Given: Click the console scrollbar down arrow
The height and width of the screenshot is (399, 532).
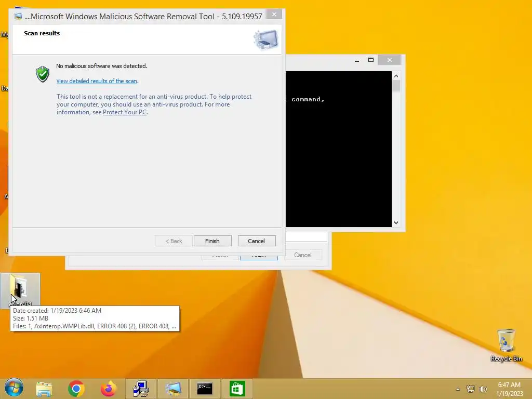Looking at the screenshot, I should click(x=396, y=223).
